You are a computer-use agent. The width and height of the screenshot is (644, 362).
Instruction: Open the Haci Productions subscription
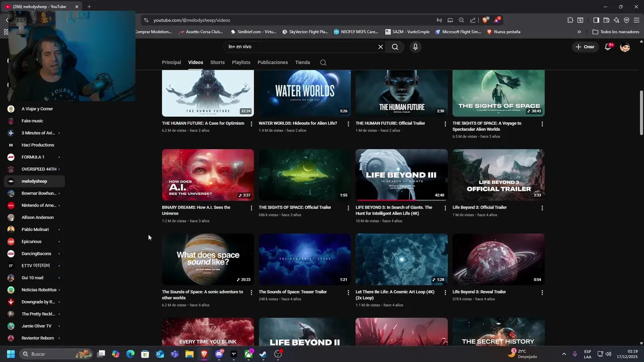[x=34, y=145]
